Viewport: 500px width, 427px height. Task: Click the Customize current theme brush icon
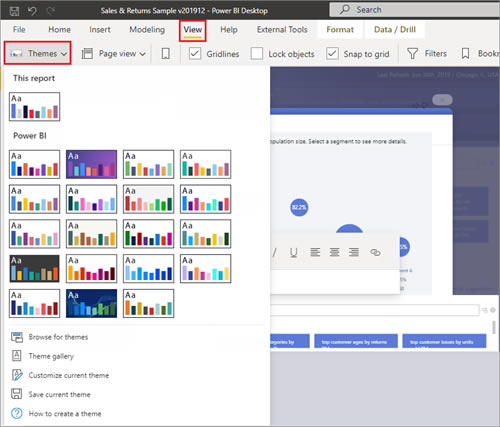pos(17,375)
